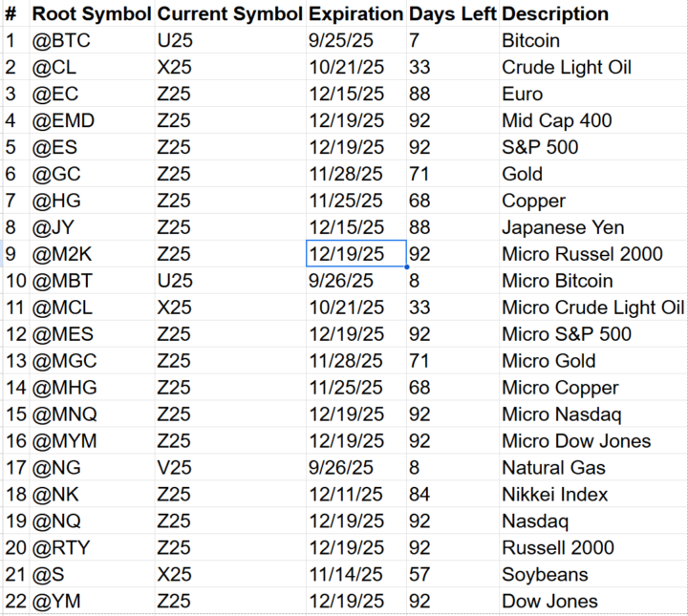The image size is (688, 616).
Task: Select the 57 days left cell for Soybeans
Action: (452, 574)
